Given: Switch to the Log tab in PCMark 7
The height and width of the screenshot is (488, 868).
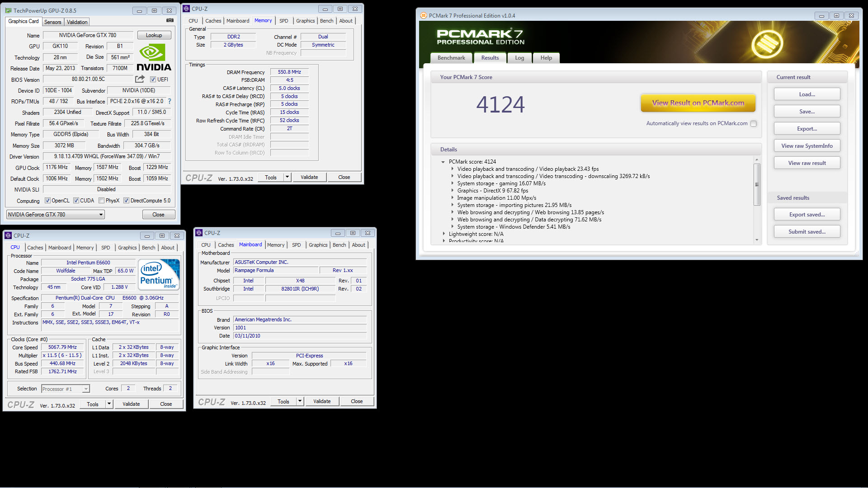Looking at the screenshot, I should (519, 58).
